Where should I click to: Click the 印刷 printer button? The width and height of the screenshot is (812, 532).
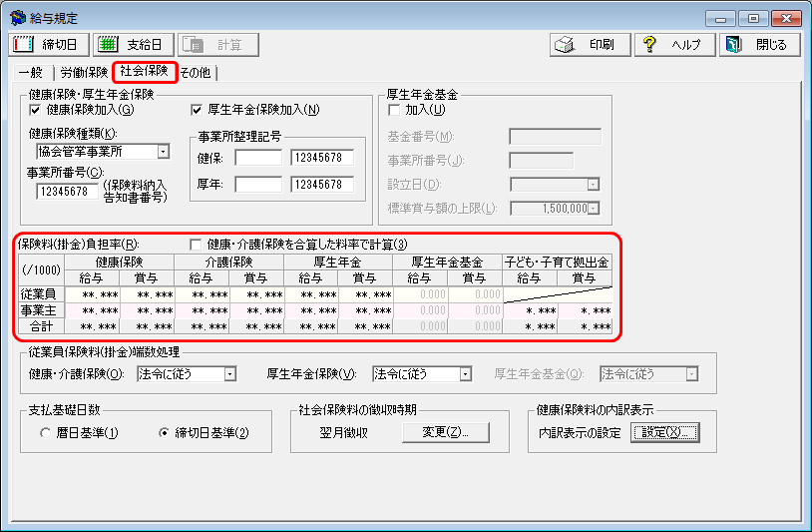tap(591, 45)
